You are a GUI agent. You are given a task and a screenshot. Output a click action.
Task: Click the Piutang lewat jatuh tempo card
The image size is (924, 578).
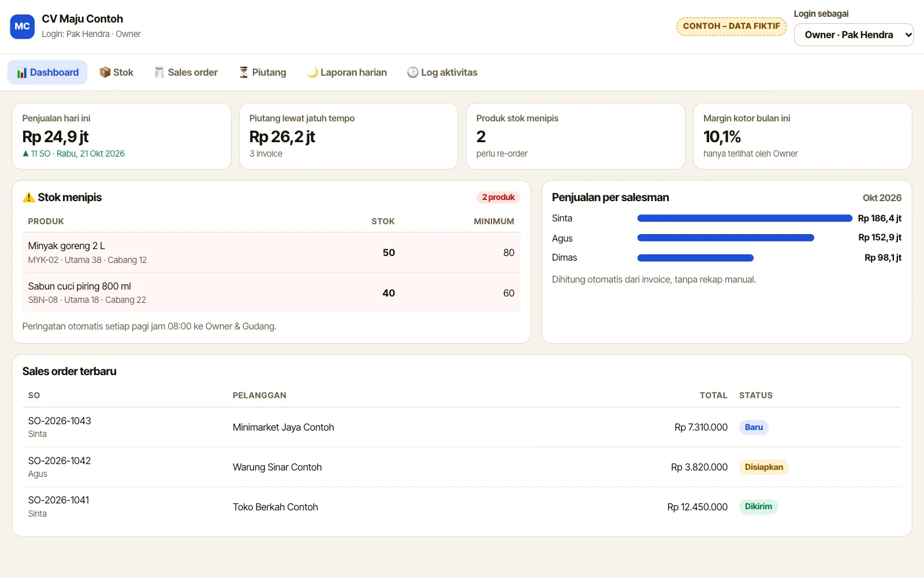348,136
